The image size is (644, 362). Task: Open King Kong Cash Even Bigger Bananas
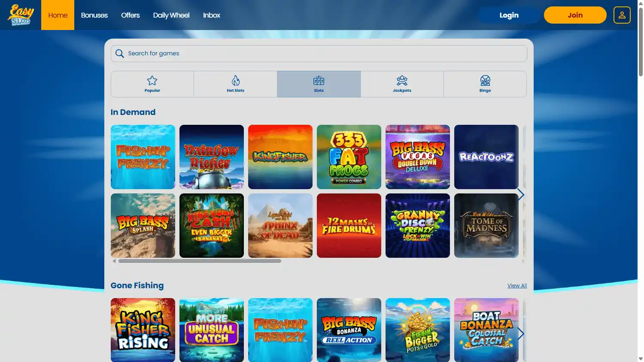click(x=212, y=226)
